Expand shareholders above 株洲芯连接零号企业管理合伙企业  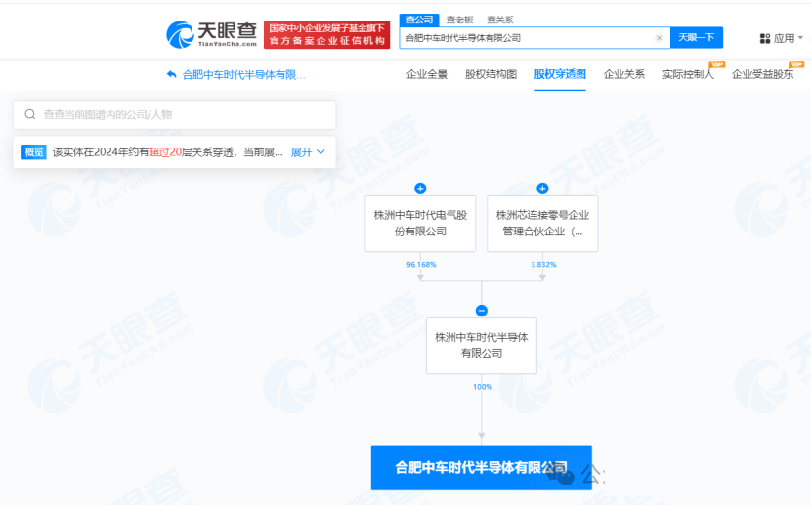coord(542,189)
